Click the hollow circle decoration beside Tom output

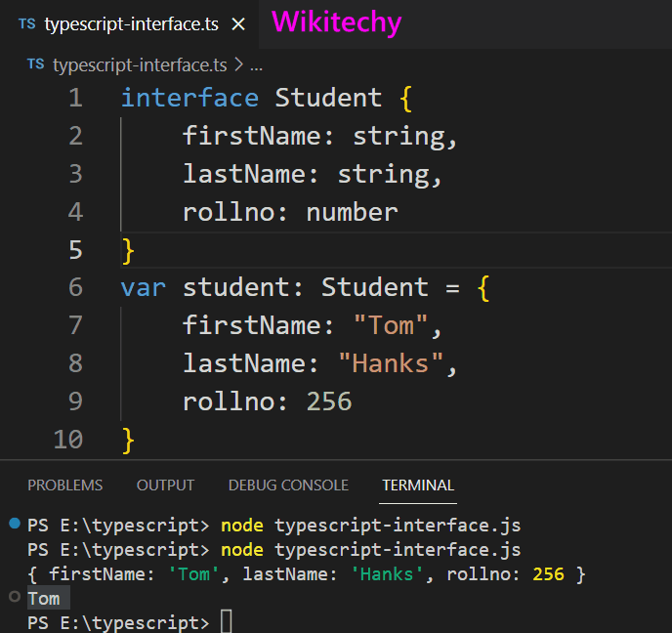pos(14,597)
